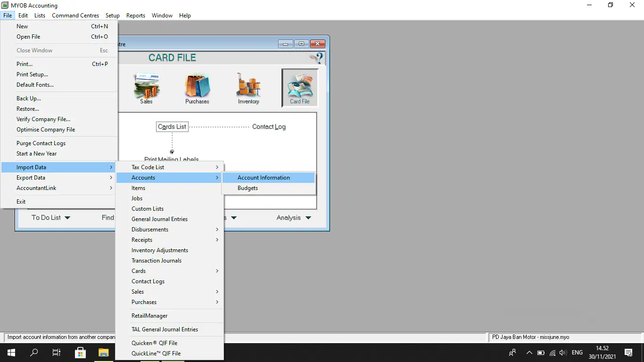The image size is (644, 362).
Task: Choose New from the File menu
Action: coord(59,26)
